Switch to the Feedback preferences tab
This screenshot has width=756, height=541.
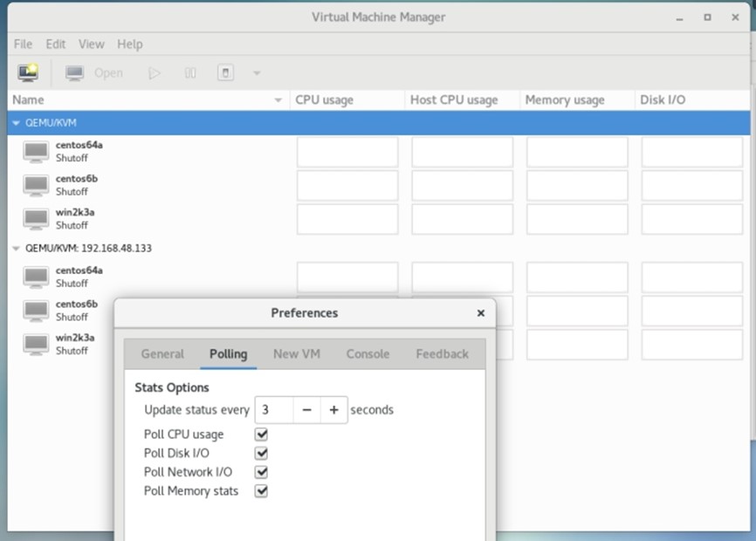point(442,354)
